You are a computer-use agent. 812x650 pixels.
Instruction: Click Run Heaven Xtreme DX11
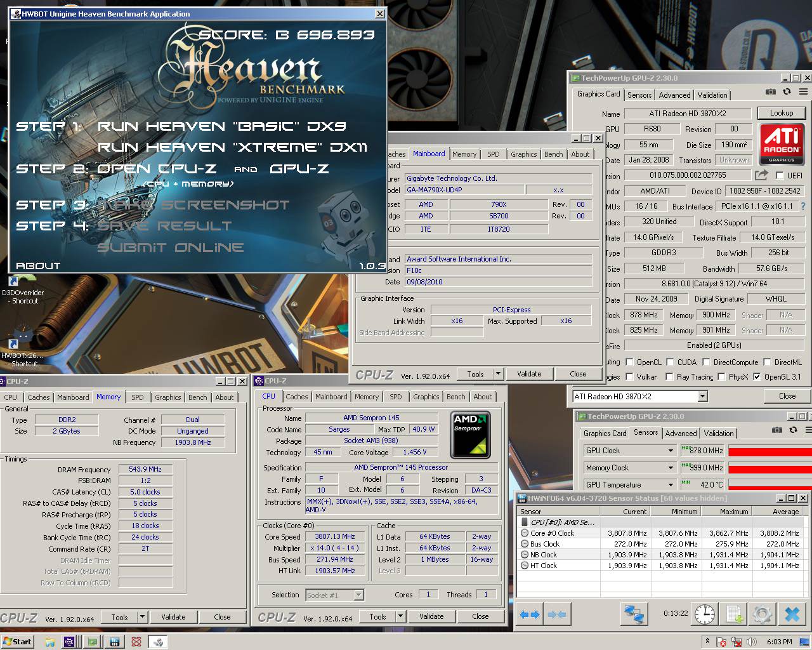click(232, 147)
